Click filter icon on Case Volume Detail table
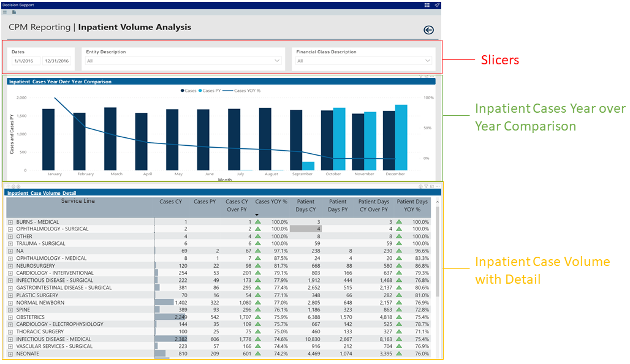 pos(426,186)
